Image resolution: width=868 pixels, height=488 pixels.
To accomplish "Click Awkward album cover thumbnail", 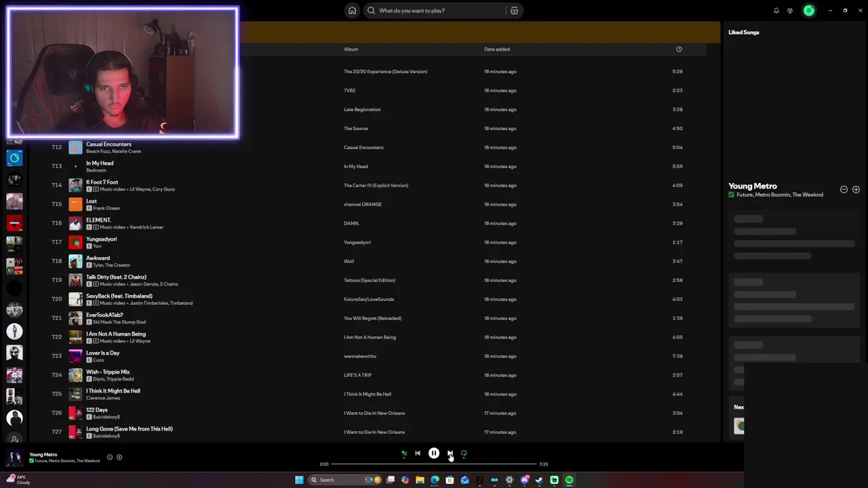I will [x=75, y=261].
